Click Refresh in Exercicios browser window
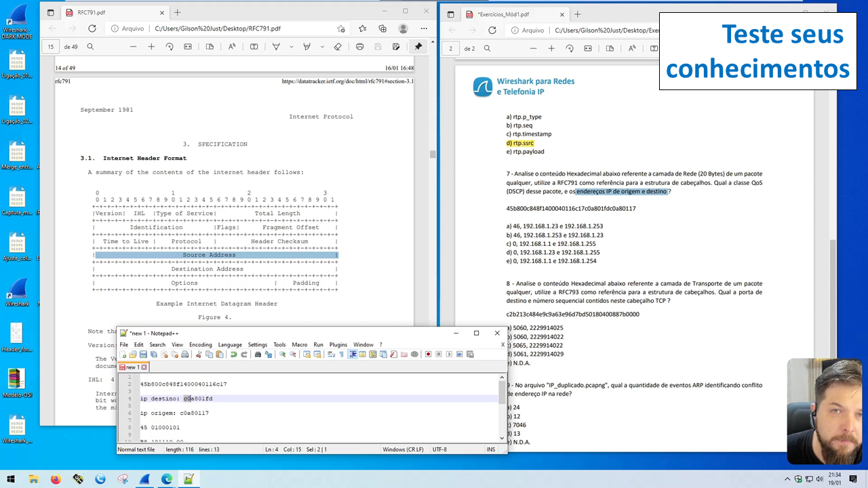 click(x=492, y=30)
